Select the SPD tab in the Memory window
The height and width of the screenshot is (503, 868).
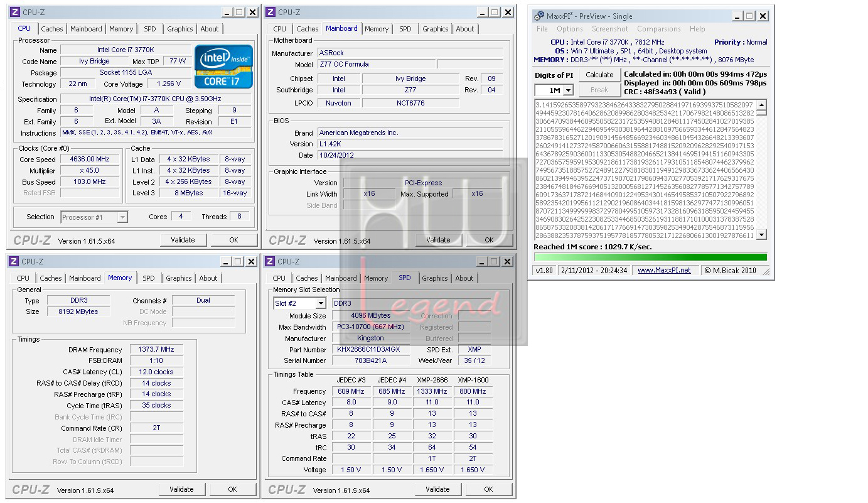tap(149, 278)
